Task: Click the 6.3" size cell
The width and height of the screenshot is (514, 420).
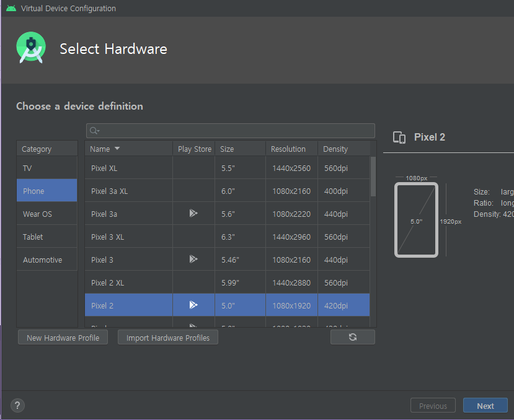Action: (x=241, y=237)
